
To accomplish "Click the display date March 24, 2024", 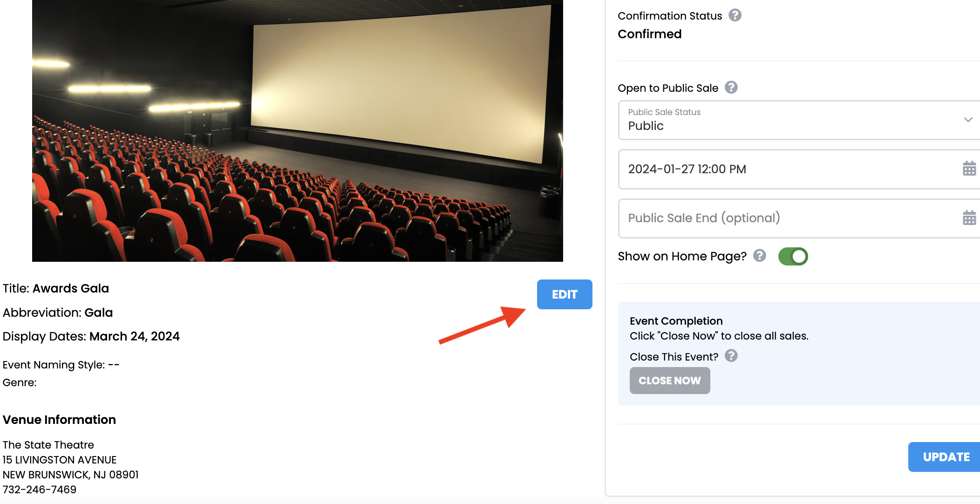I will tap(135, 336).
